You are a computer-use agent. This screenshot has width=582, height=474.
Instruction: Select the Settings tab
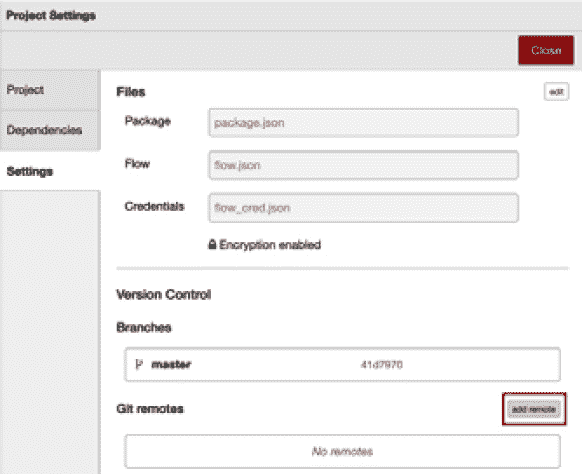[x=50, y=171]
